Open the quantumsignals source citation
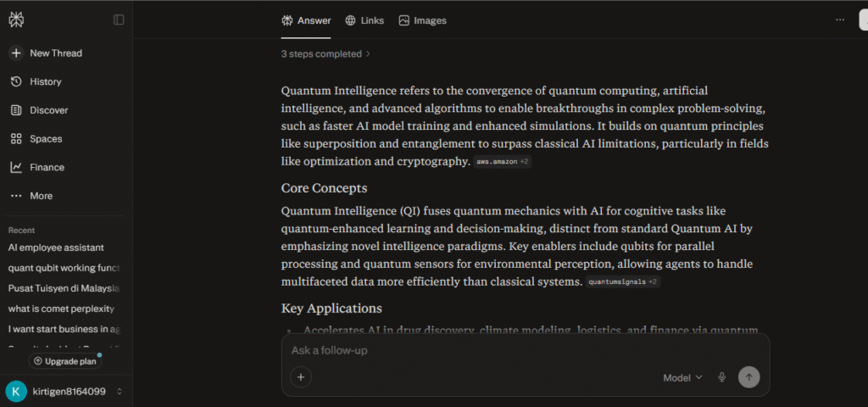 click(622, 282)
